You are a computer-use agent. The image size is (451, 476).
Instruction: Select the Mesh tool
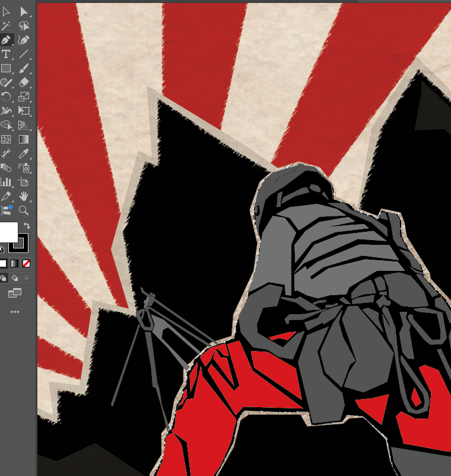(6, 139)
